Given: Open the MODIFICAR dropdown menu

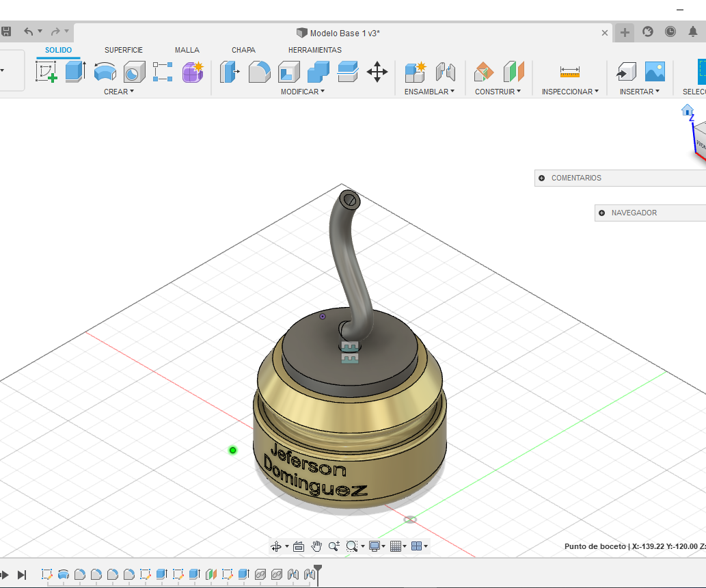Looking at the screenshot, I should click(303, 92).
